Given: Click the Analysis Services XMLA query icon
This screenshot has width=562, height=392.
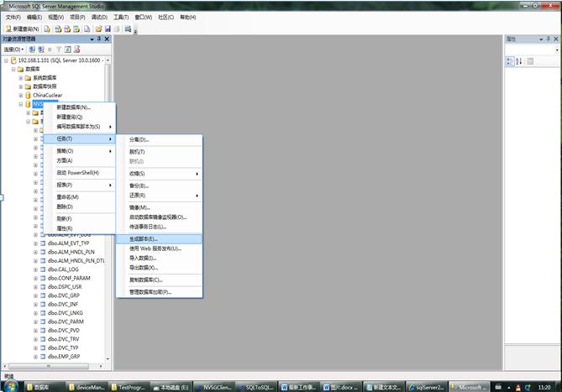Looking at the screenshot, I should 76,29.
